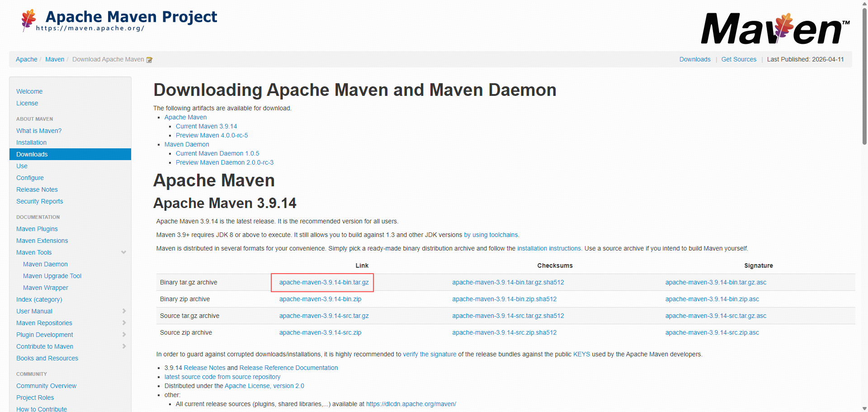Click the 'Binary tar.gz archive' row label
The width and height of the screenshot is (868, 412).
tap(189, 282)
